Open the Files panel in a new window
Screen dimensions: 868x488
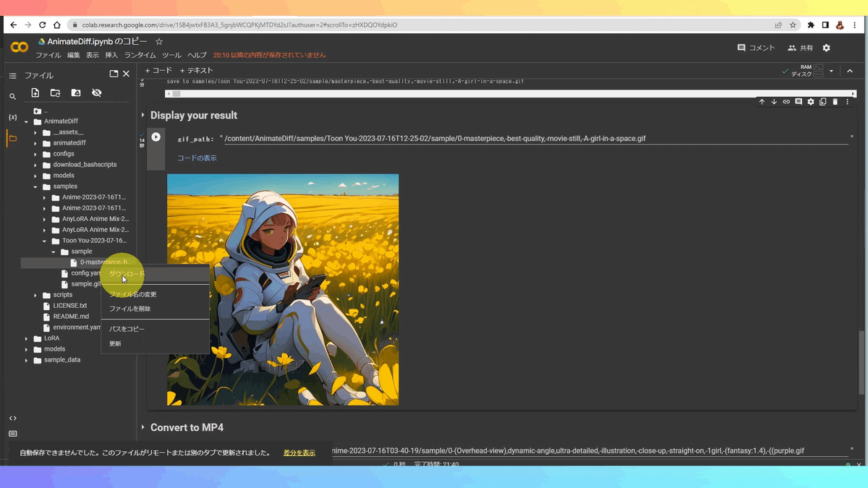tap(114, 74)
